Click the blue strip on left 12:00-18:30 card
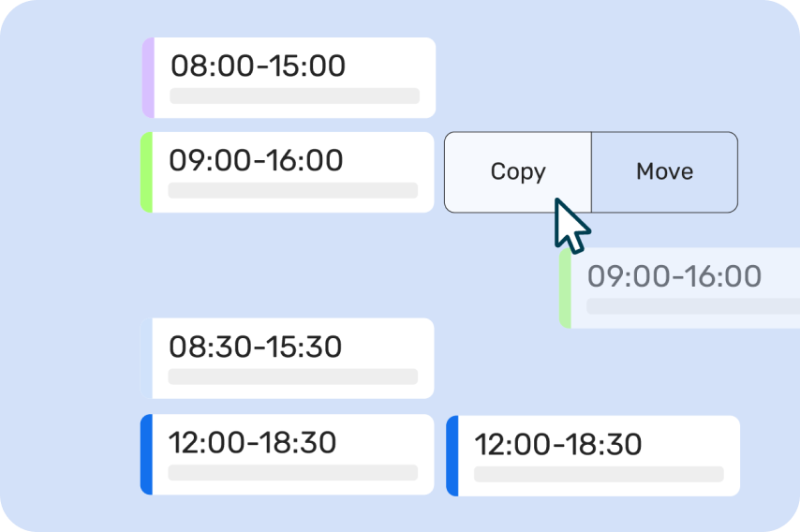 point(146,454)
